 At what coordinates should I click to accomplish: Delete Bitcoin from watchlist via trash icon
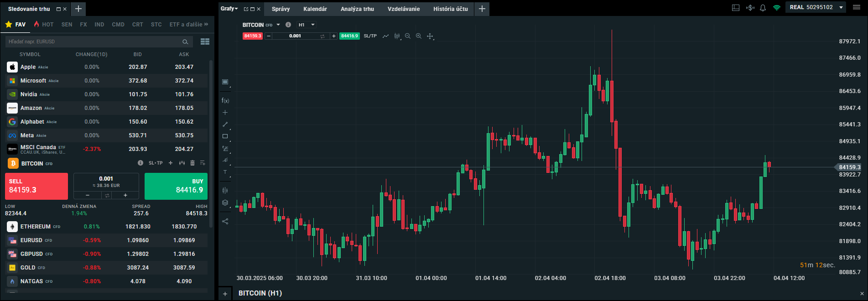(x=192, y=163)
